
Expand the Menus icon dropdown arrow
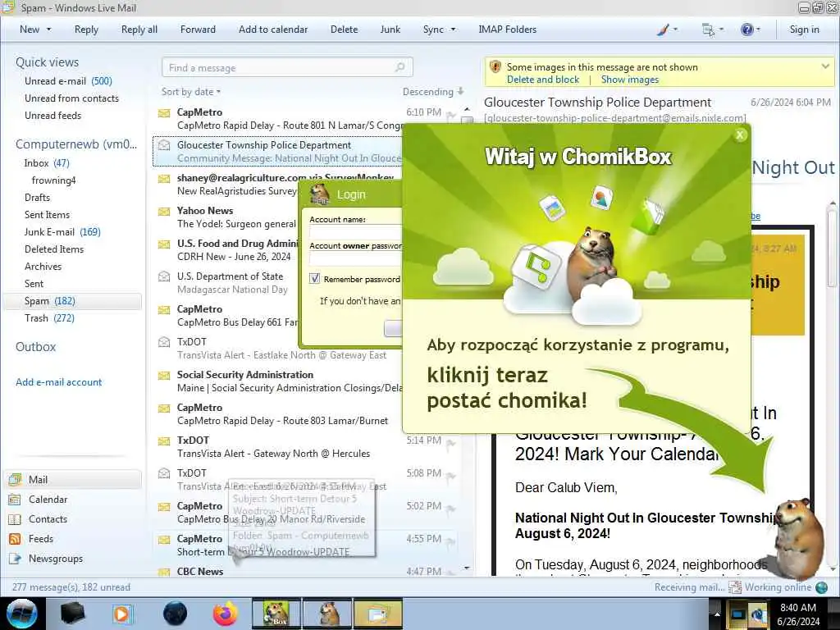coord(721,30)
